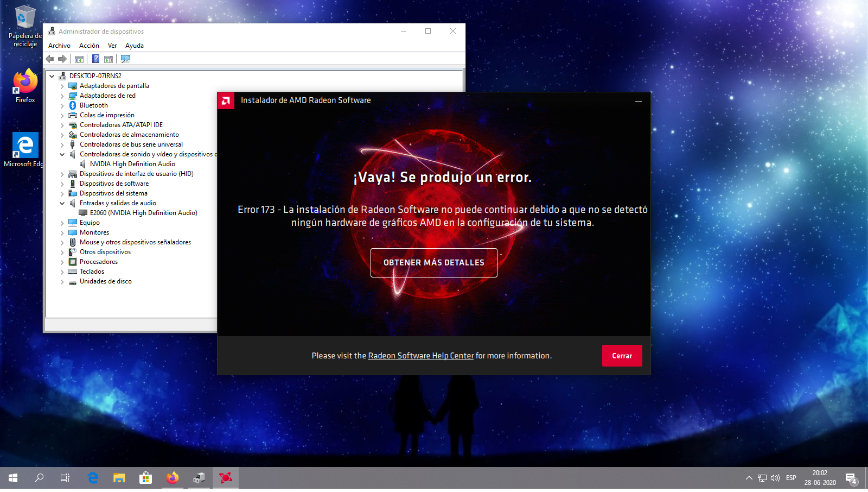
Task: Open the Archivo menu
Action: [59, 46]
